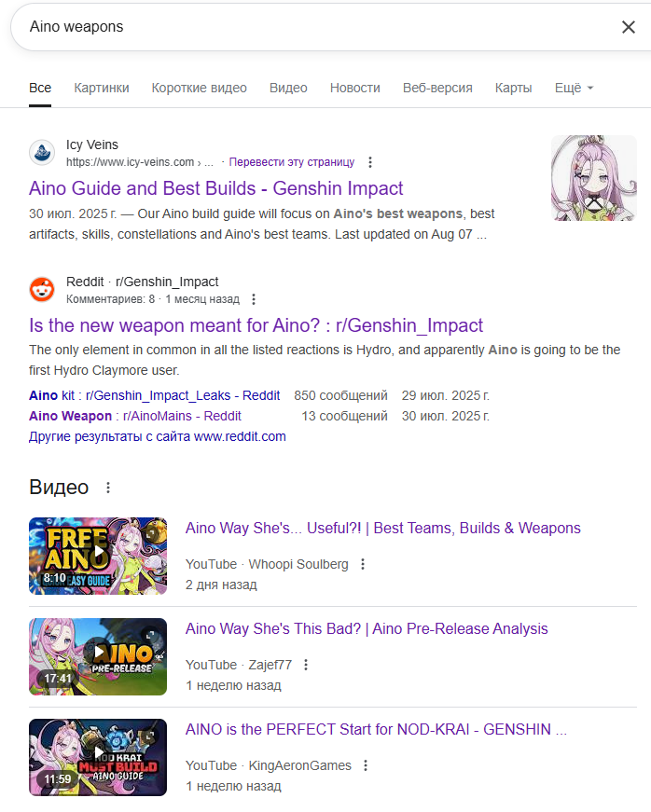Open options menu for Icy Veins result
This screenshot has width=651, height=812.
[369, 162]
